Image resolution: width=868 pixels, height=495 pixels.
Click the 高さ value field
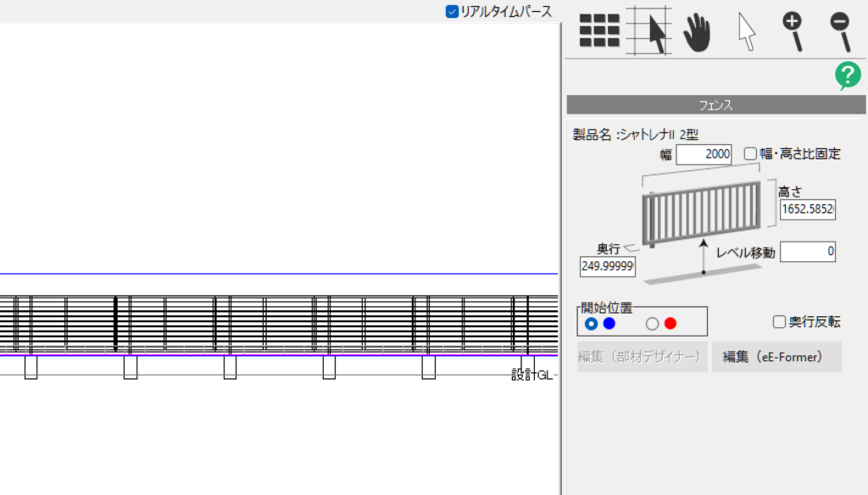coord(808,209)
